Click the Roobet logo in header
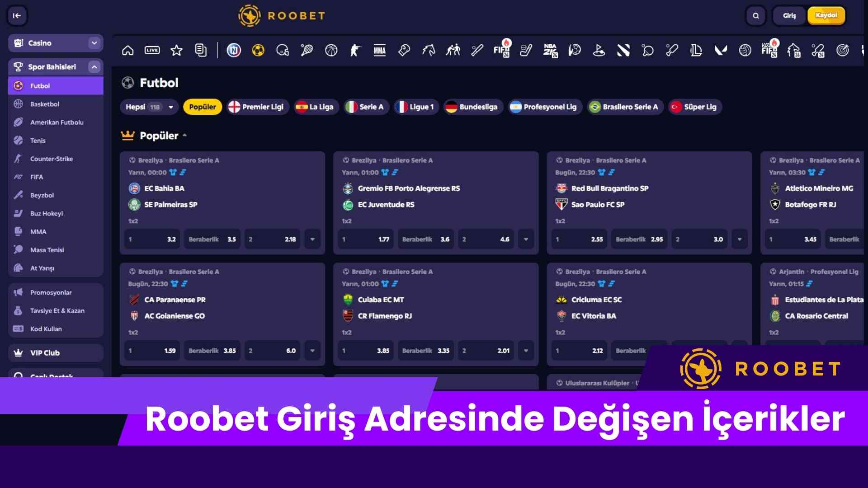This screenshot has width=868, height=488. 281,16
